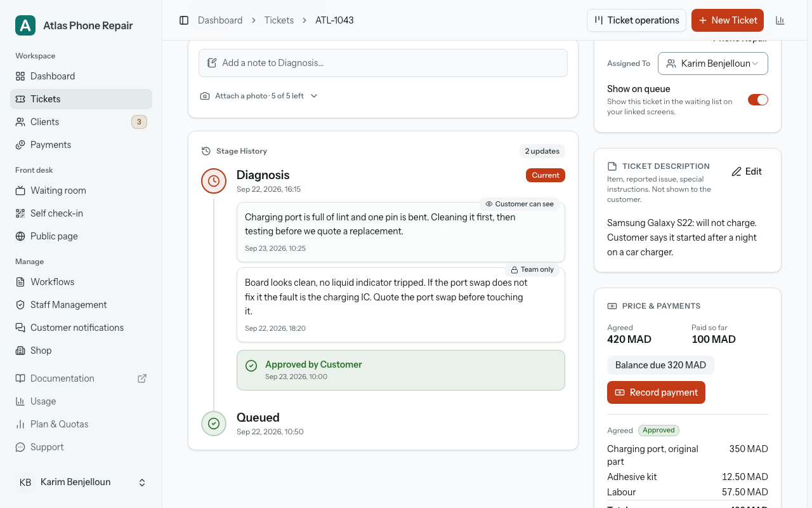The height and width of the screenshot is (508, 812).
Task: Click the Approved by Customer check icon
Action: [x=251, y=365]
